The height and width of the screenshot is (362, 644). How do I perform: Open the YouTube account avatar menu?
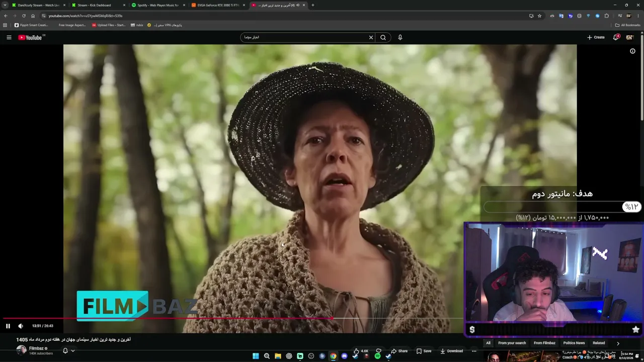(x=629, y=37)
